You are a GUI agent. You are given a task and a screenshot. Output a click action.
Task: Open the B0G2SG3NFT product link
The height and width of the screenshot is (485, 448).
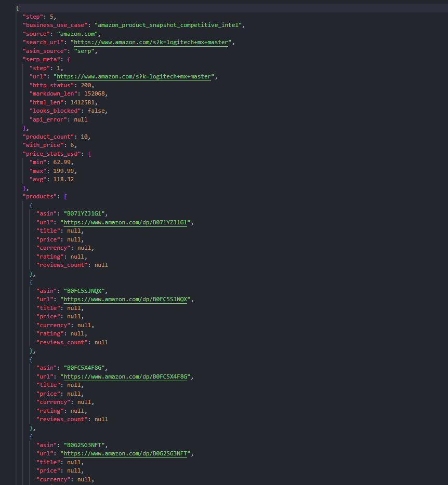coord(125,454)
